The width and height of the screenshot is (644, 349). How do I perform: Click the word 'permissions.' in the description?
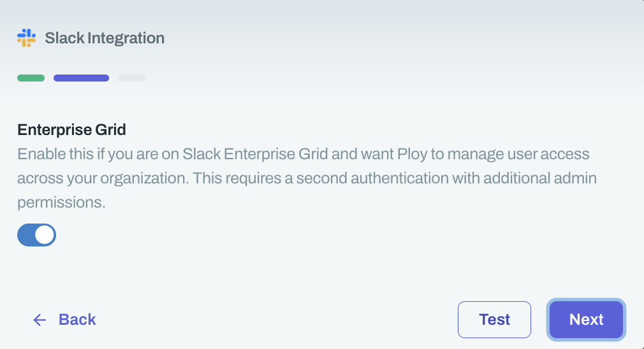click(x=61, y=203)
